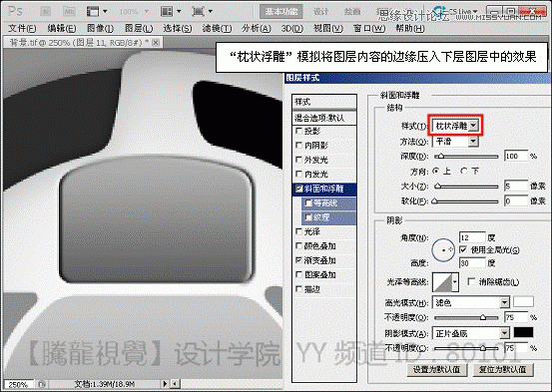Open the 高光模式 滤色 dropdown
This screenshot has width=552, height=392.
[471, 302]
